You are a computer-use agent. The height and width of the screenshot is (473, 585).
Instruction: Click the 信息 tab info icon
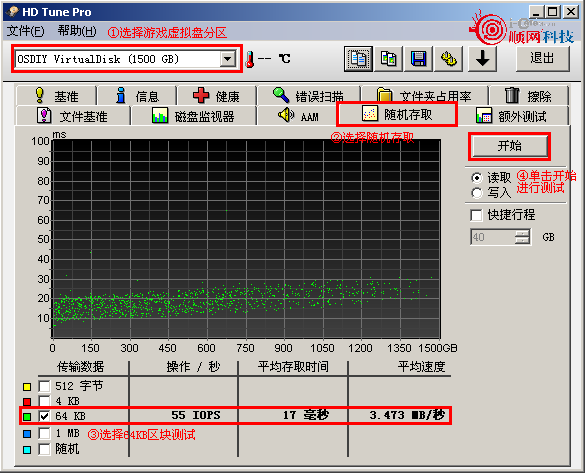(121, 95)
